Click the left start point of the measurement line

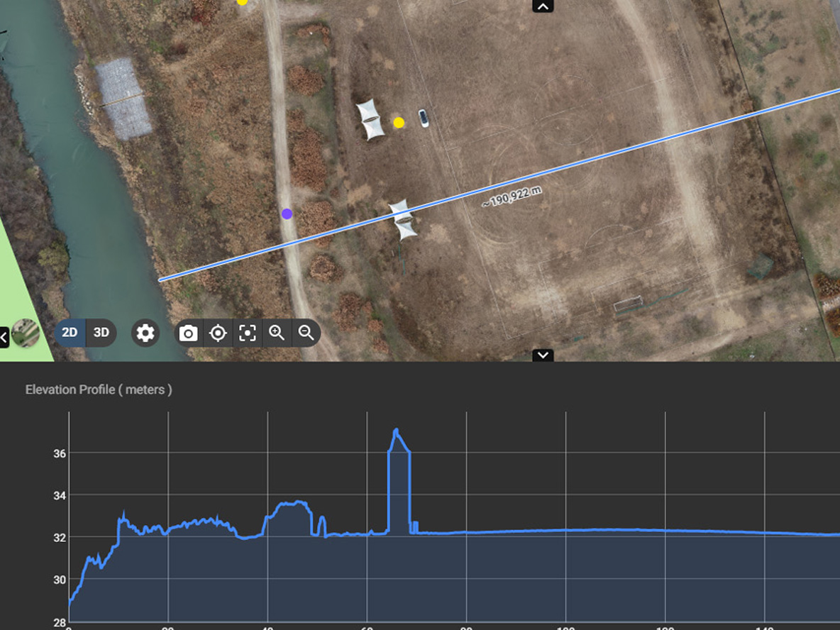[160, 280]
